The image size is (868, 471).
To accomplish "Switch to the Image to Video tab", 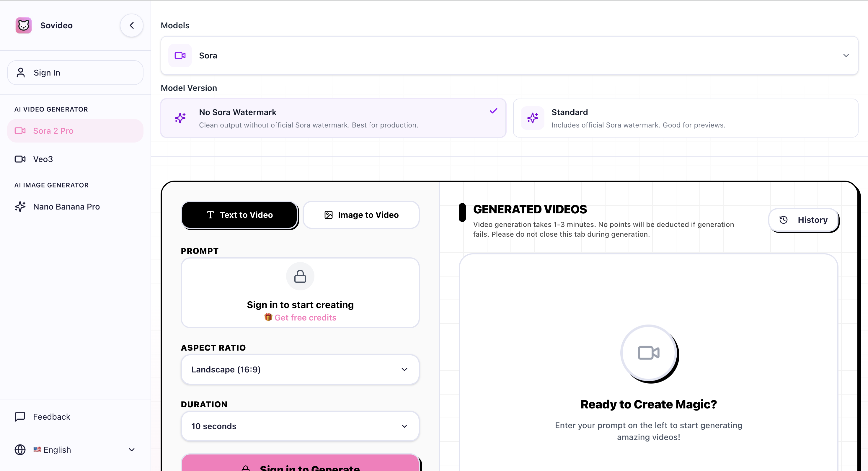I will (x=361, y=215).
